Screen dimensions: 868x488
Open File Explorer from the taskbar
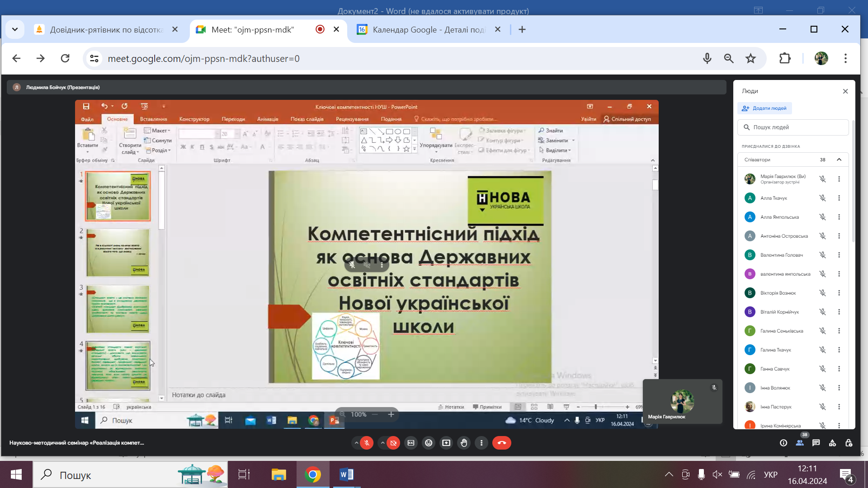click(x=279, y=474)
